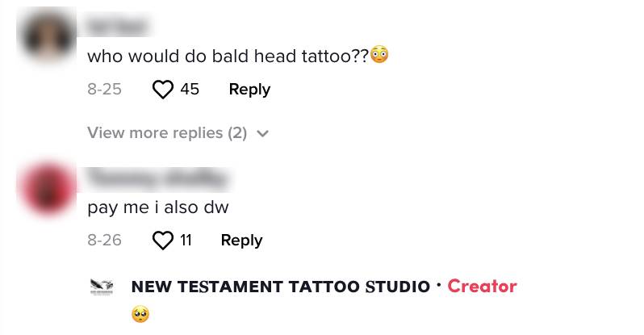Open the first commenter's blurred profile picture

(48, 36)
